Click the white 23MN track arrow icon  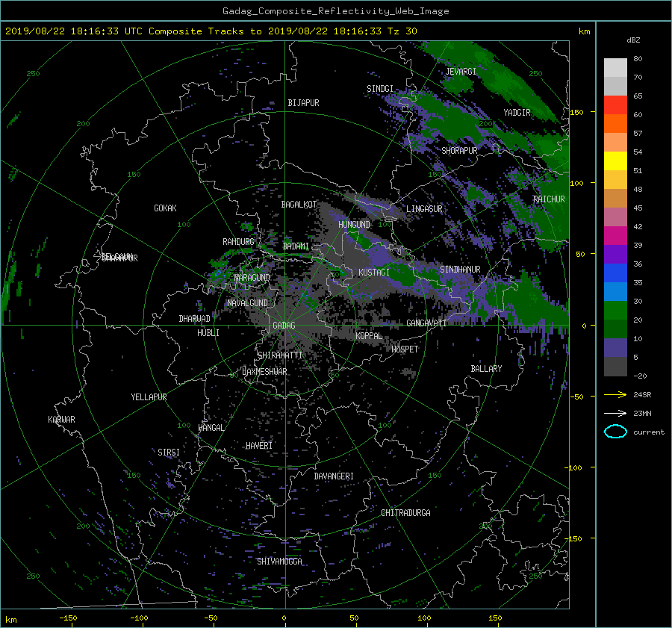click(615, 413)
